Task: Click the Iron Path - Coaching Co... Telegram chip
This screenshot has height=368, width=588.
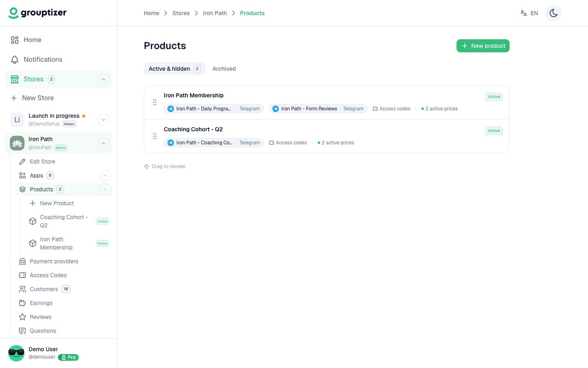Action: pyautogui.click(x=214, y=143)
